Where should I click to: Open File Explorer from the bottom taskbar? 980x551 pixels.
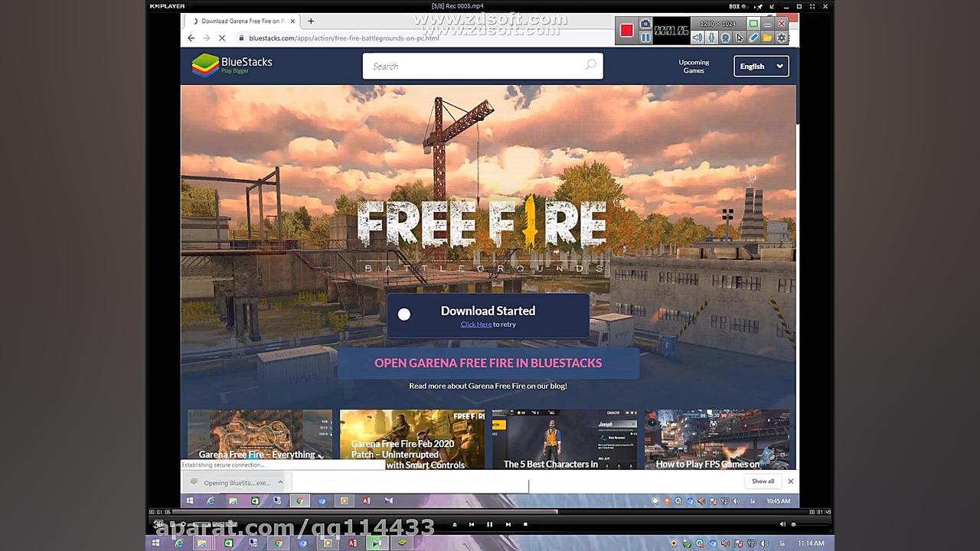click(202, 543)
